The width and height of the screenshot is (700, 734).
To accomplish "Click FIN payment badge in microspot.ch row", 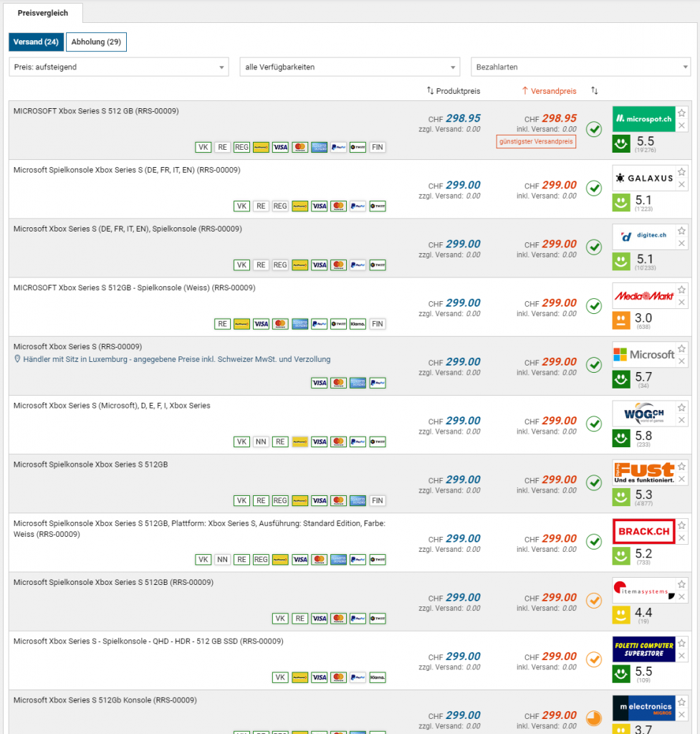I will [377, 147].
